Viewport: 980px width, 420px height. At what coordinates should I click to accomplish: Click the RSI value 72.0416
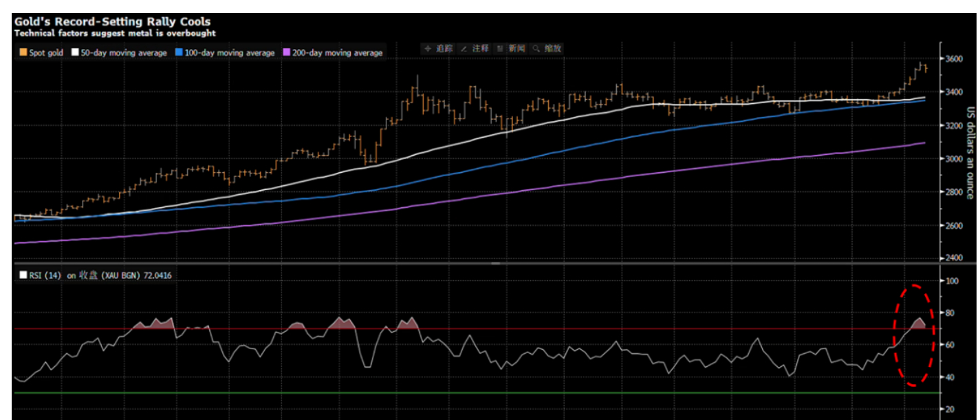(157, 275)
